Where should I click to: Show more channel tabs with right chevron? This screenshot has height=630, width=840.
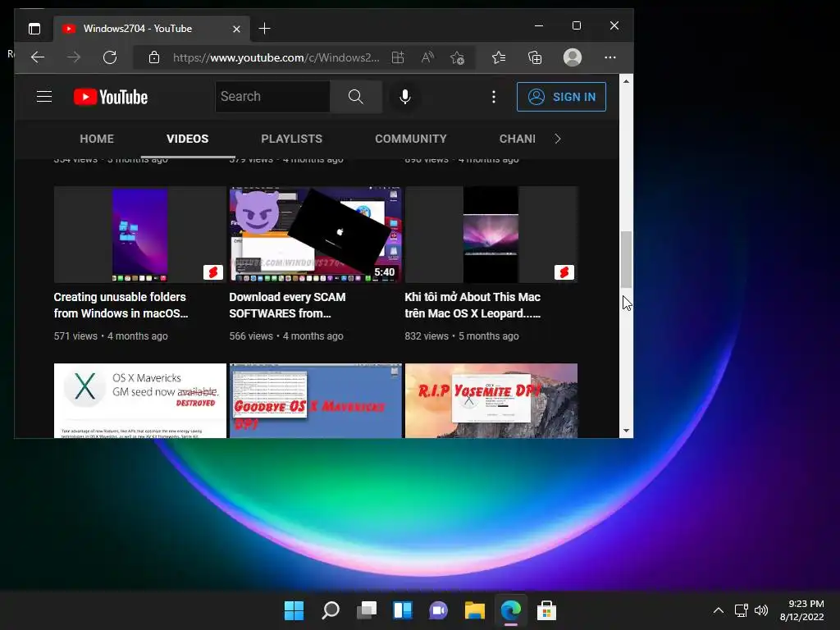pos(558,139)
